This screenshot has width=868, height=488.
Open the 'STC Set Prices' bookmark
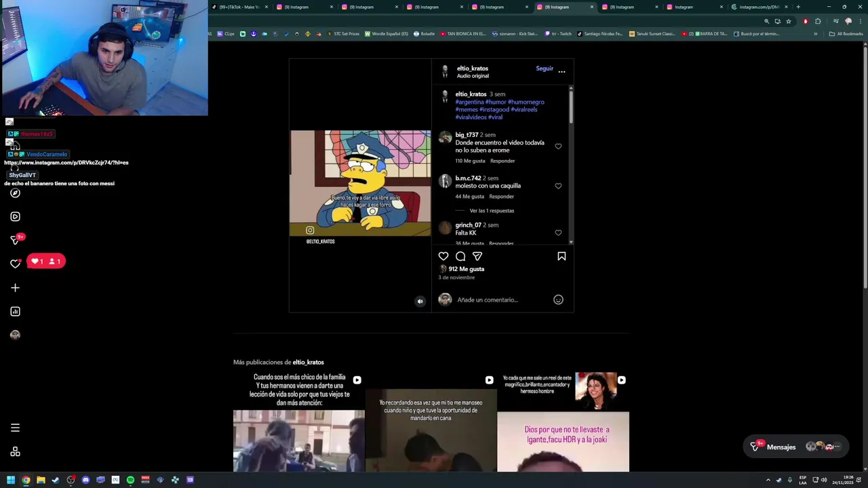pyautogui.click(x=343, y=34)
